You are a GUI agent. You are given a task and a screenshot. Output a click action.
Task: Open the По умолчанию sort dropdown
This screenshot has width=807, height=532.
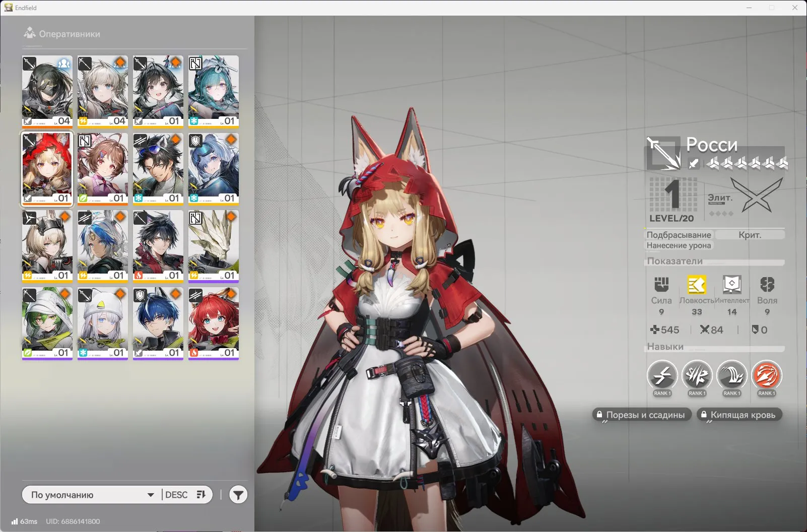pos(92,495)
